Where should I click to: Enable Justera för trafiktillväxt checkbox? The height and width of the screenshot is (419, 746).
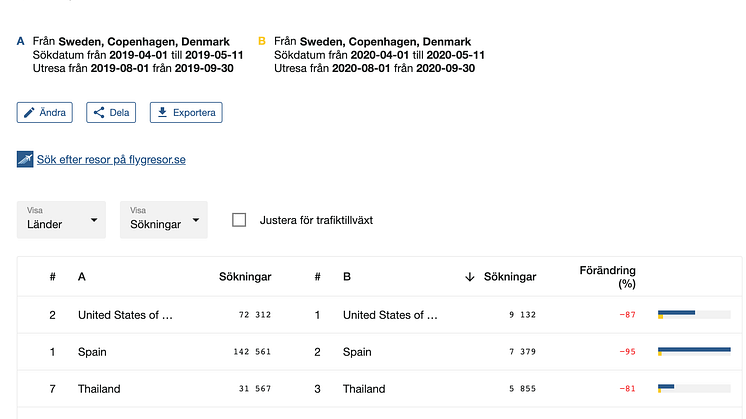[x=239, y=220]
